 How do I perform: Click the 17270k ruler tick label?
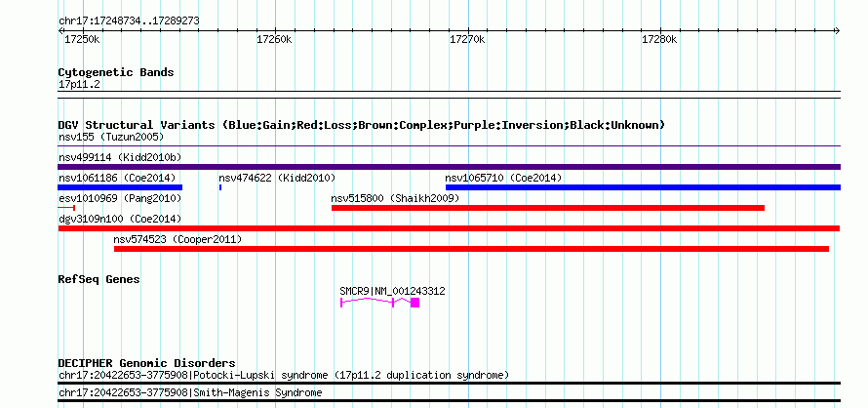[467, 40]
